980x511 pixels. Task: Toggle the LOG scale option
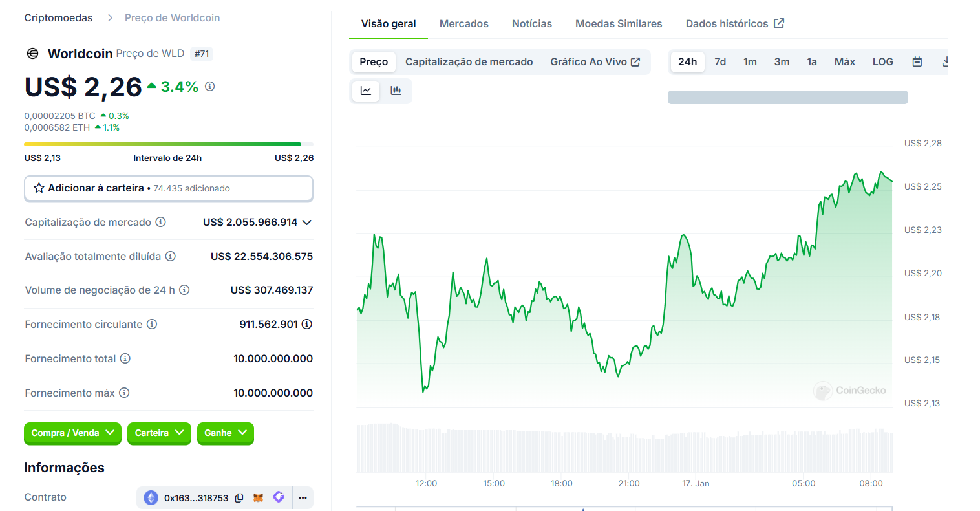(883, 62)
